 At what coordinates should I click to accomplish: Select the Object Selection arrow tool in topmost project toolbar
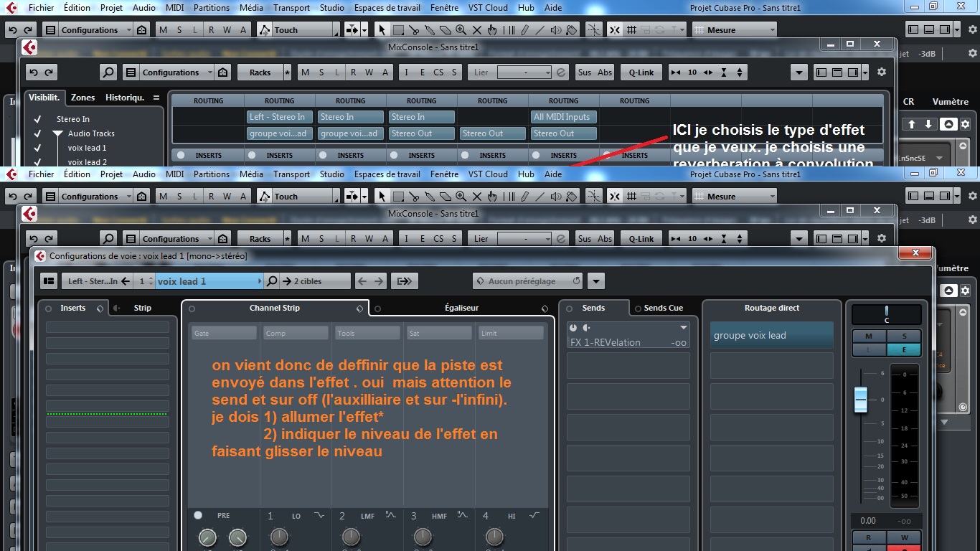(382, 30)
